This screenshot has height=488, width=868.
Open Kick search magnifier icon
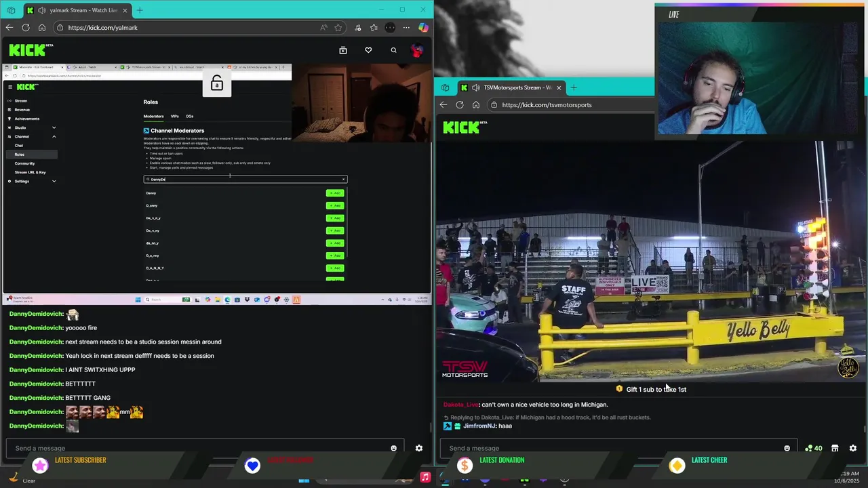(393, 50)
